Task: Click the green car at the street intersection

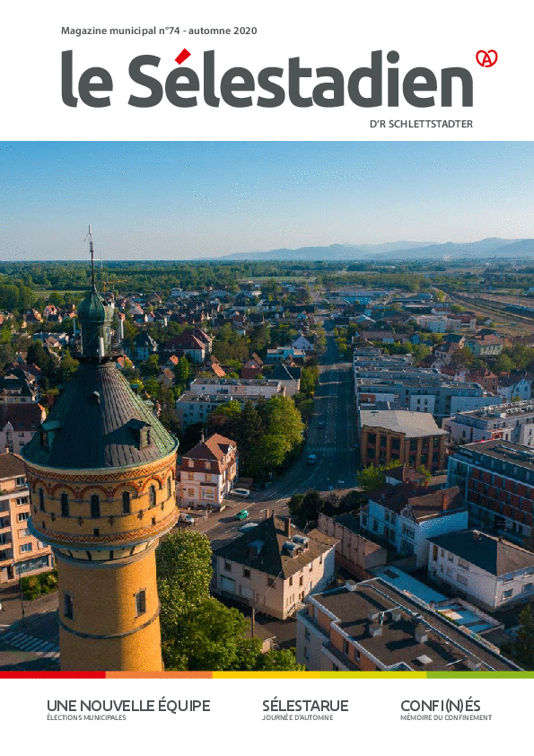Action: click(241, 514)
